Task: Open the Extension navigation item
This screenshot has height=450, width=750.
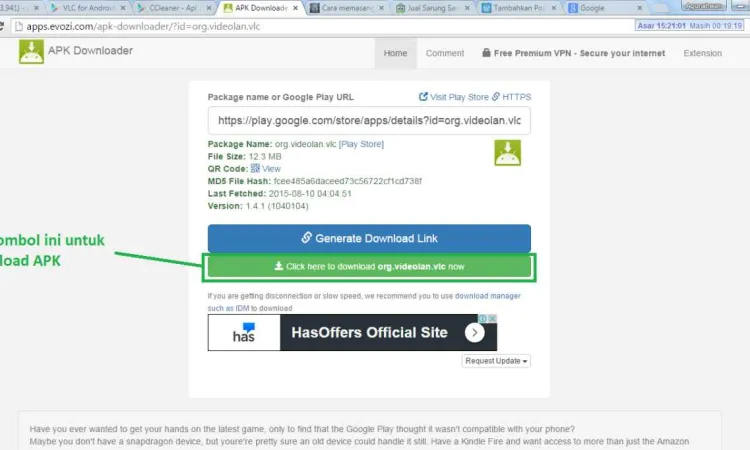Action: (x=702, y=53)
